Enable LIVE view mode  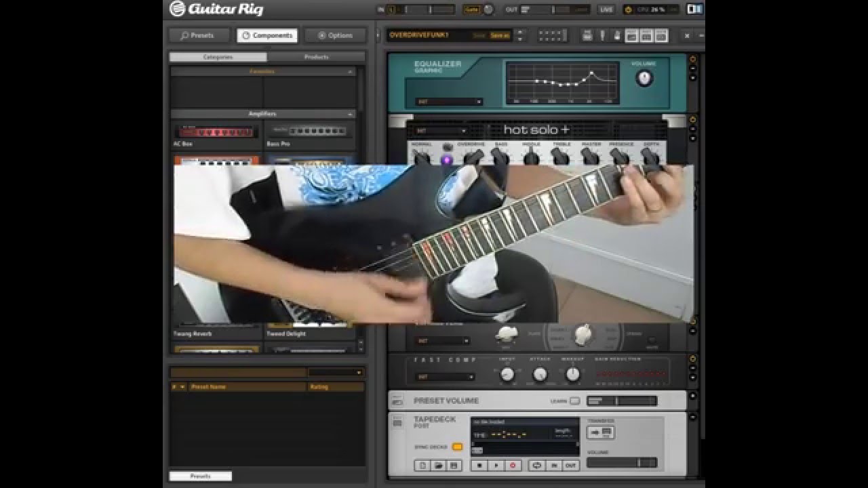point(606,9)
